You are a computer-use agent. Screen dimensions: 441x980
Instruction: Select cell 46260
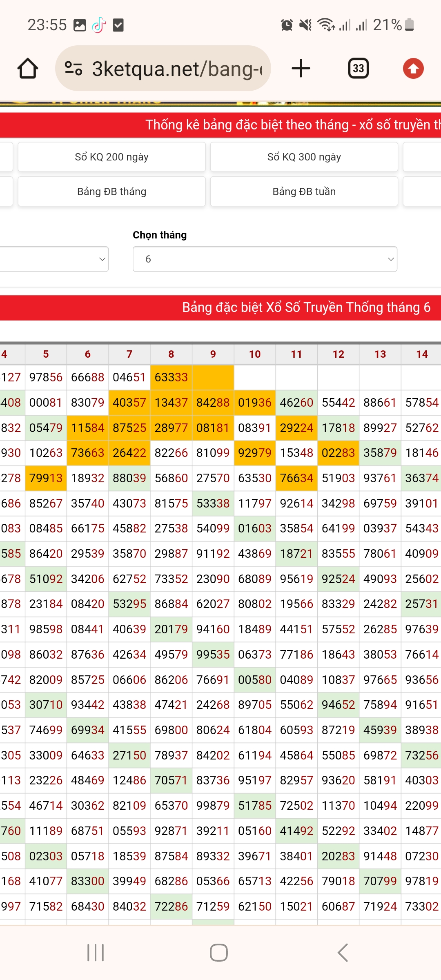tap(296, 403)
